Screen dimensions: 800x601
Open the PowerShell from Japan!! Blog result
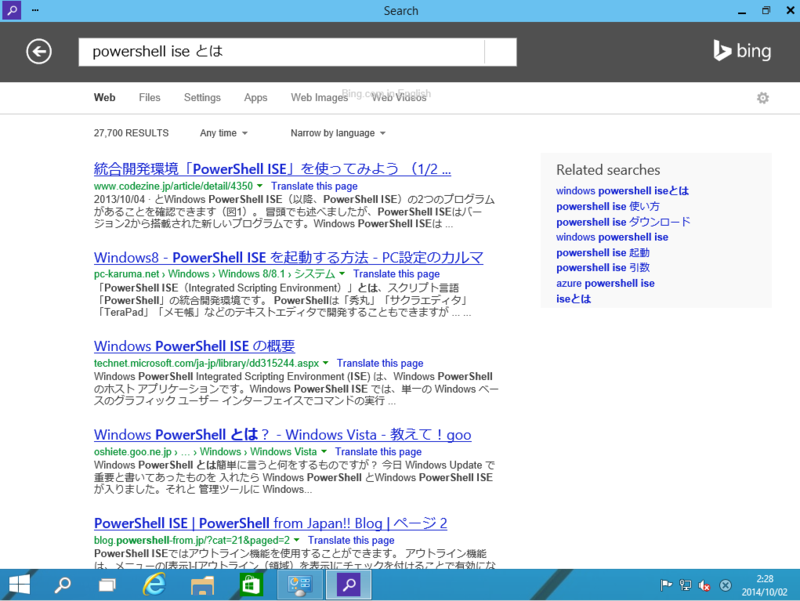(x=270, y=523)
